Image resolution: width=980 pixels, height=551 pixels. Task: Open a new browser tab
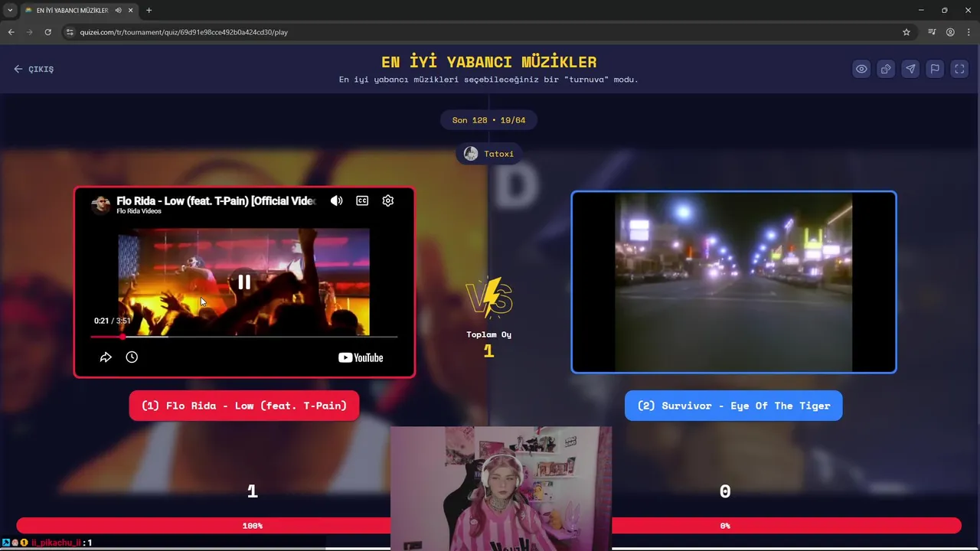149,10
